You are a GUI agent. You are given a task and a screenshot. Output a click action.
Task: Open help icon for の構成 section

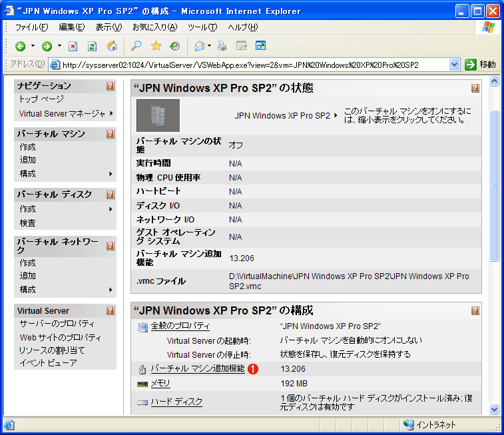coord(475,311)
